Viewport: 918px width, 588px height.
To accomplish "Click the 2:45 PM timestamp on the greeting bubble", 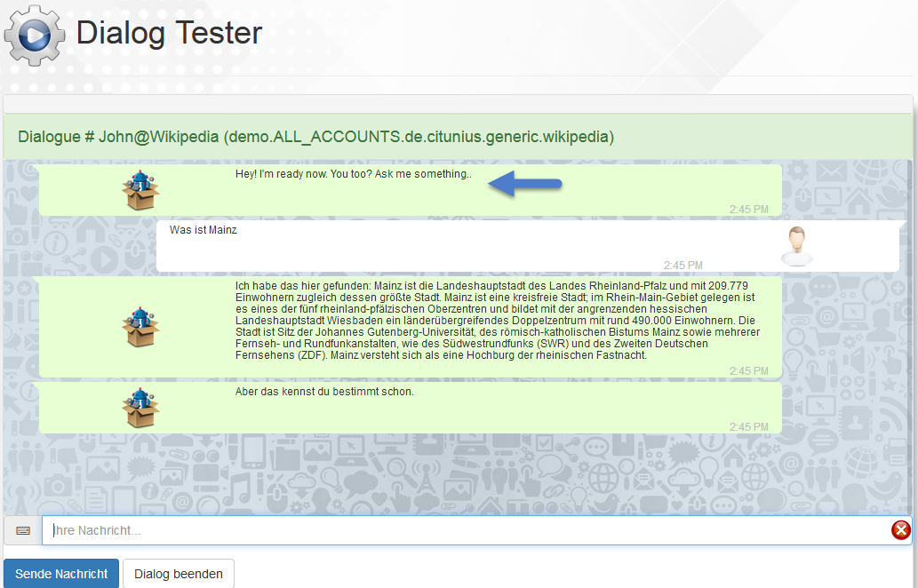I will 748,210.
